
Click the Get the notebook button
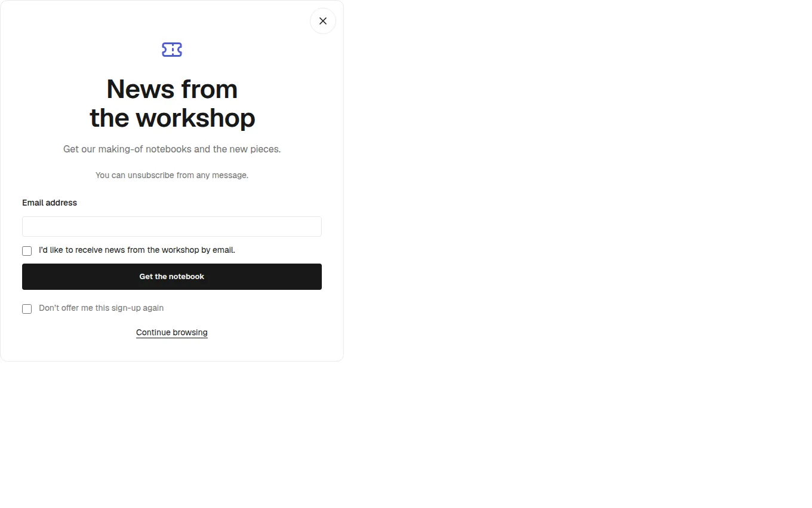click(172, 277)
